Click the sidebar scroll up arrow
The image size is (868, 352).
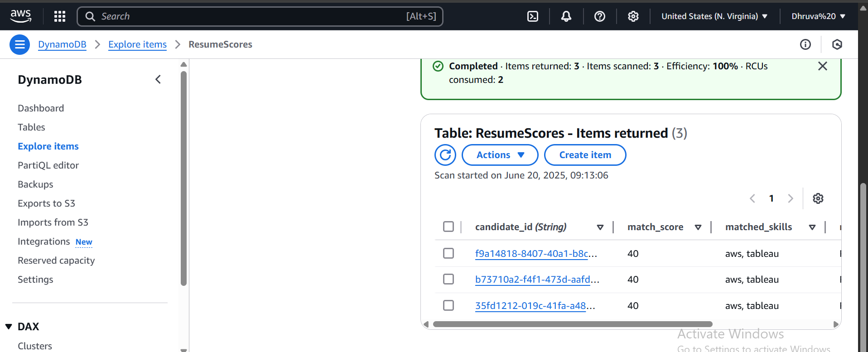183,64
